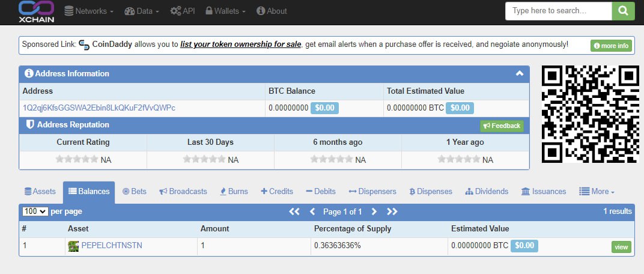Go to first page double-arrow
Viewport: 644px width, 274px height.
point(294,212)
